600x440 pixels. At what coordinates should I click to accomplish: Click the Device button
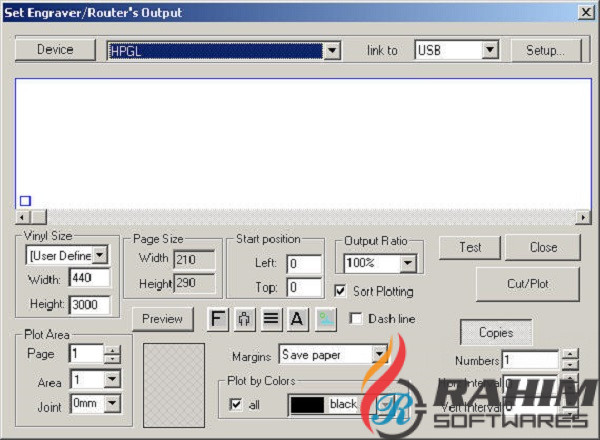(55, 49)
